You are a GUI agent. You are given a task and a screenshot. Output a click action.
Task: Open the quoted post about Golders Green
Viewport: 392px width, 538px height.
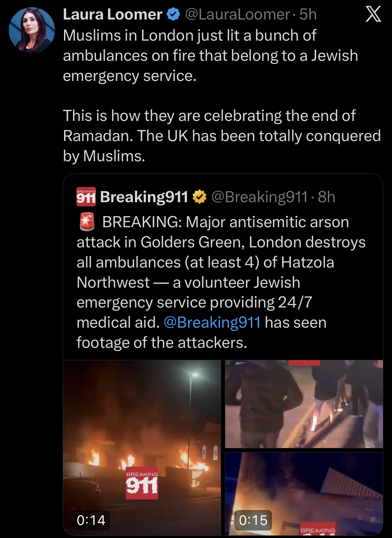221,282
